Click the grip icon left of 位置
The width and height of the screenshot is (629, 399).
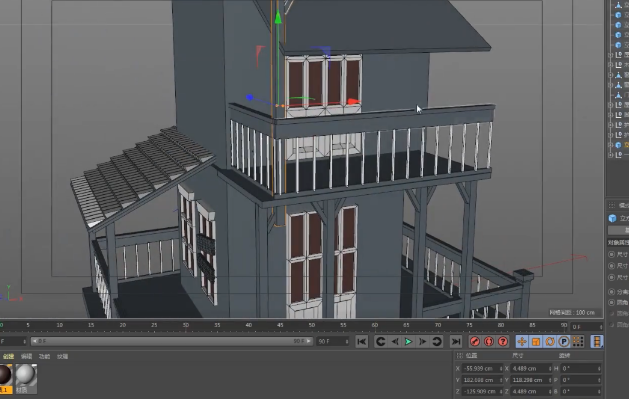460,356
